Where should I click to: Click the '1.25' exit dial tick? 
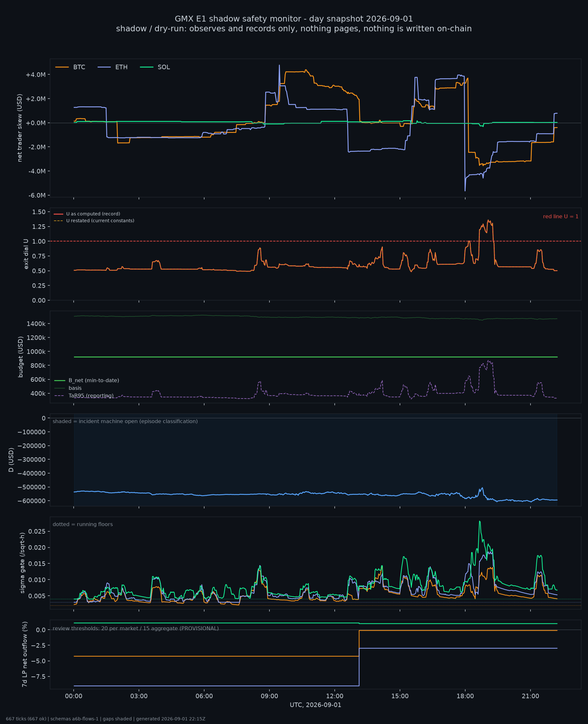tap(39, 227)
